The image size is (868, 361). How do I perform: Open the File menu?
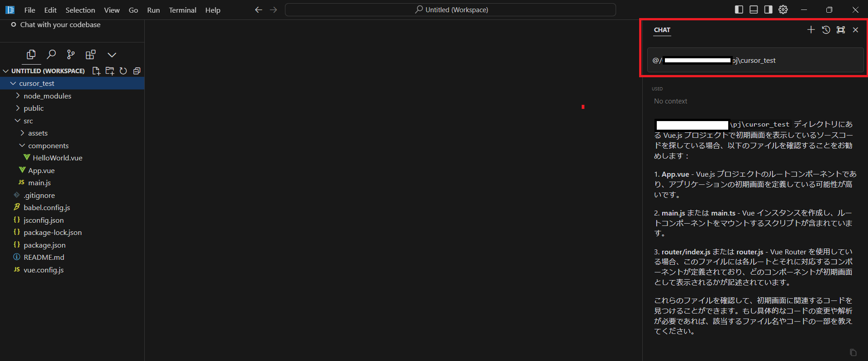30,10
